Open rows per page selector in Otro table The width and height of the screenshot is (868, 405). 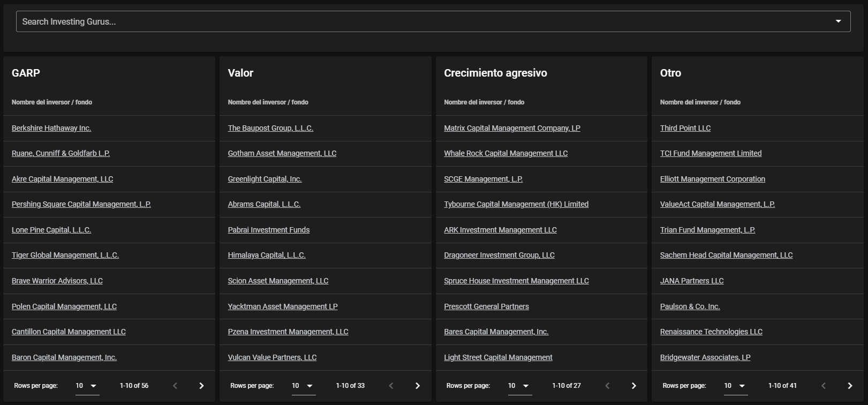tap(736, 386)
